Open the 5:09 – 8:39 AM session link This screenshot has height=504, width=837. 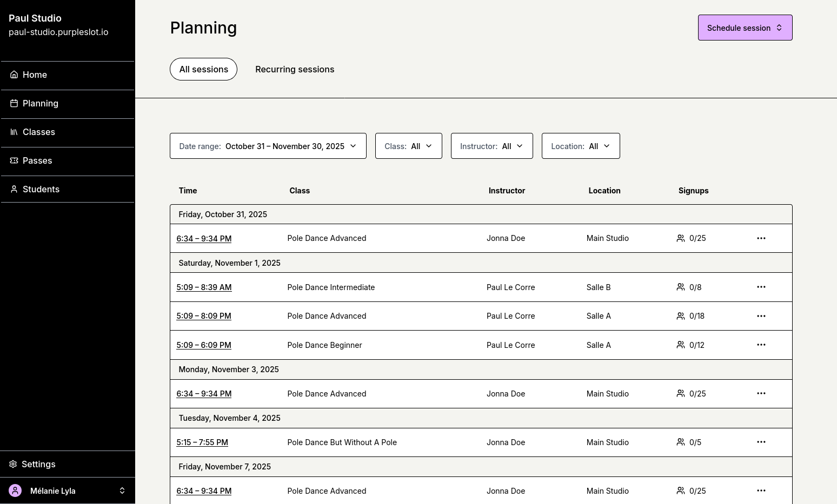click(204, 287)
